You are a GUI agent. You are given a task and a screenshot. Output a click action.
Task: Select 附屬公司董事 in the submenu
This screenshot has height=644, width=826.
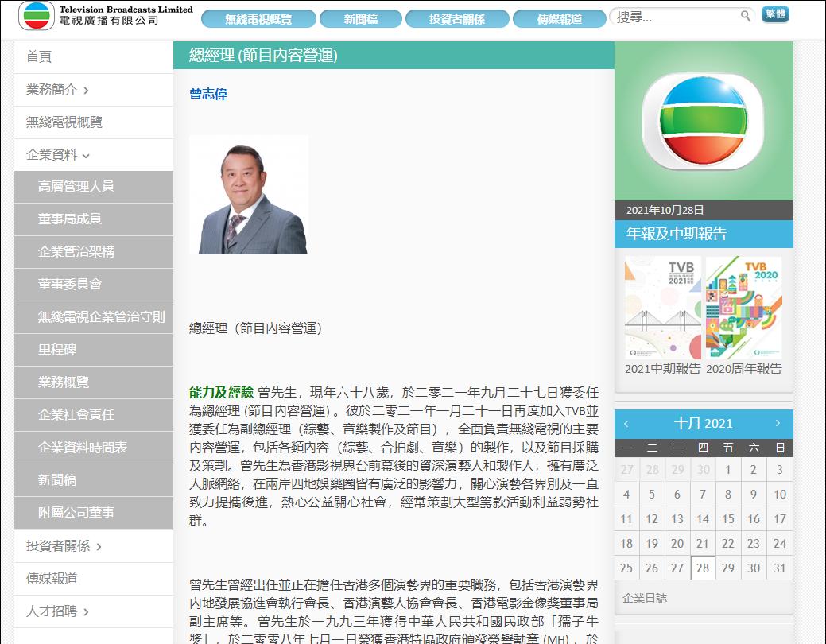point(94,513)
